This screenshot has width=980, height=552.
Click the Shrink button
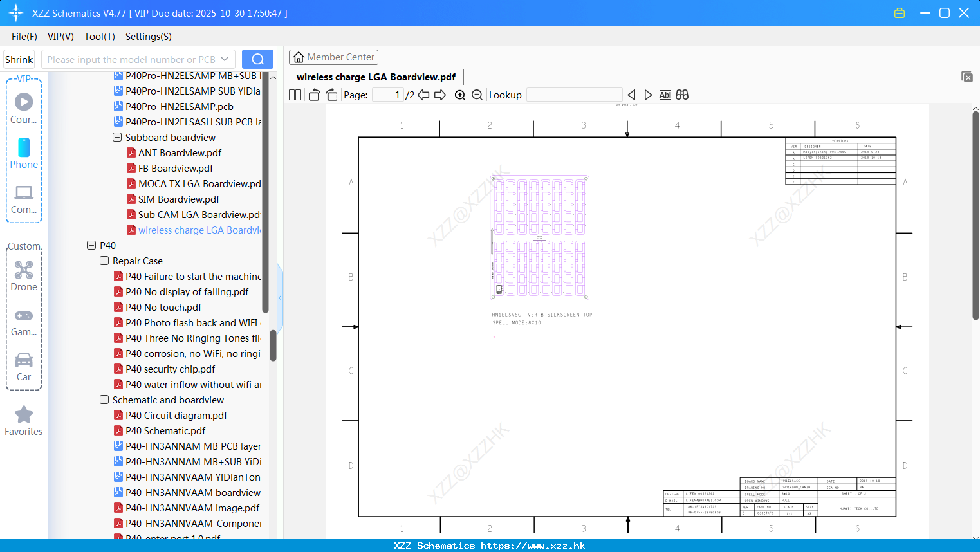coord(19,59)
